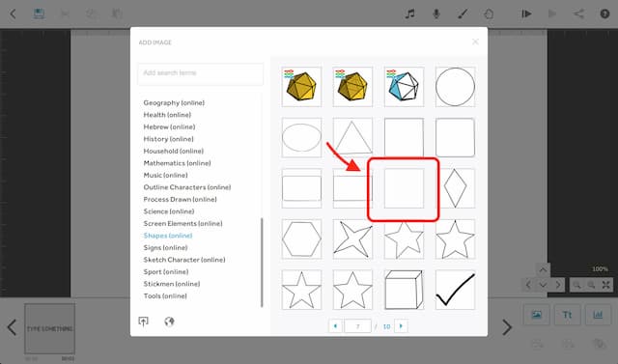Zoom in using the second magnifier icon

point(591,285)
